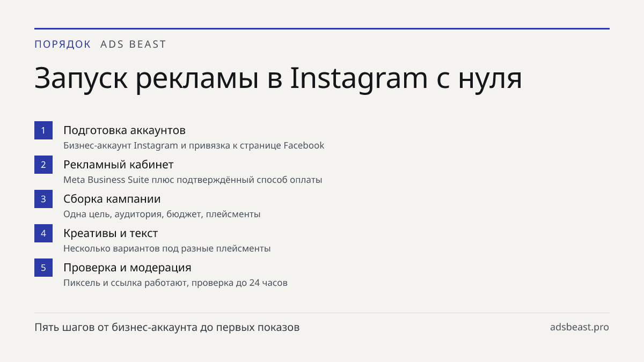Click the step number 5 square
644x362 pixels.
coord(43,268)
